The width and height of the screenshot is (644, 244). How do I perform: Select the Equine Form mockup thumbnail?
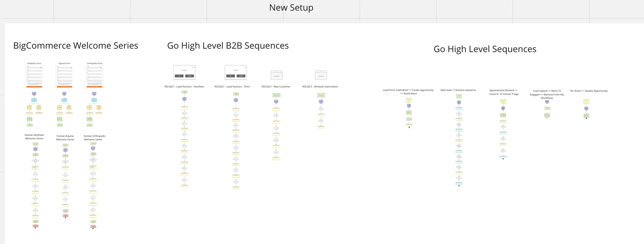pos(64,77)
